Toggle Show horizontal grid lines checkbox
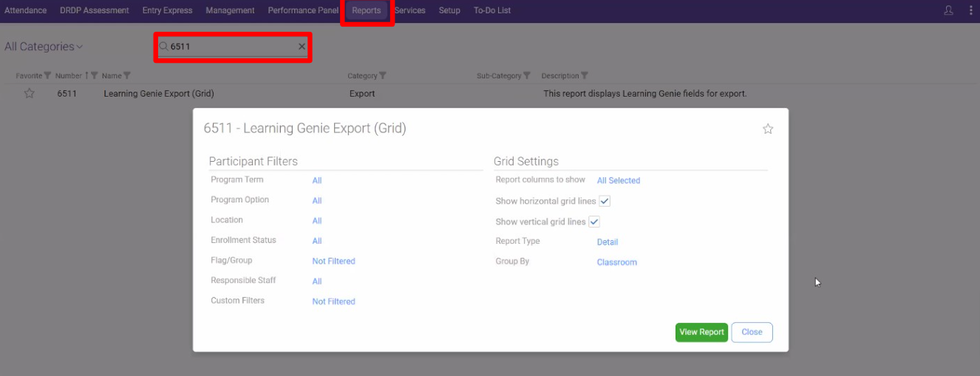Screen dimensions: 980x376 point(605,201)
